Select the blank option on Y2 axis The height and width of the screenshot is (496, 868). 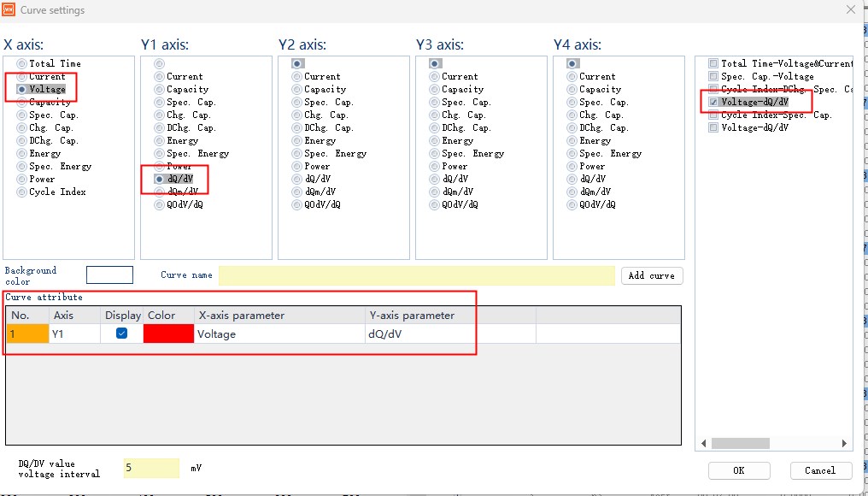click(296, 64)
